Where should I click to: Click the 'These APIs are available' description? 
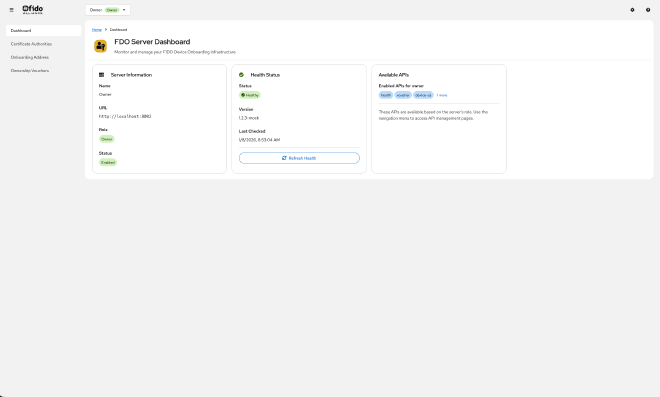pyautogui.click(x=433, y=115)
